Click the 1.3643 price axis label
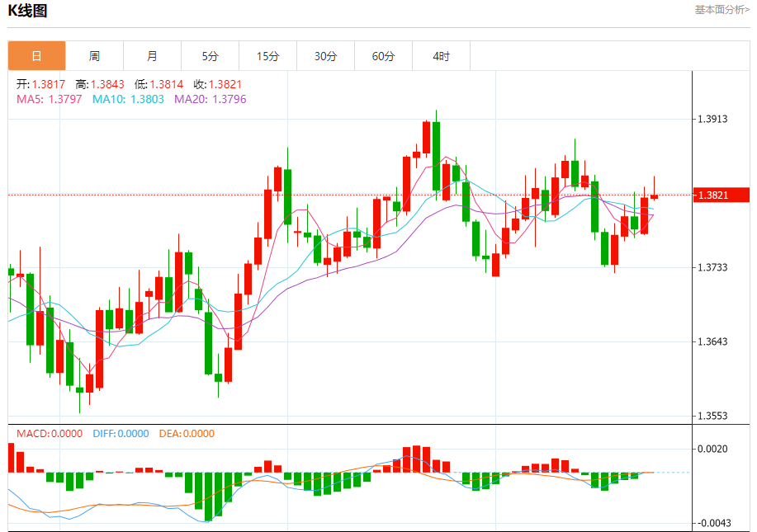The height and width of the screenshot is (532, 757). coord(712,341)
